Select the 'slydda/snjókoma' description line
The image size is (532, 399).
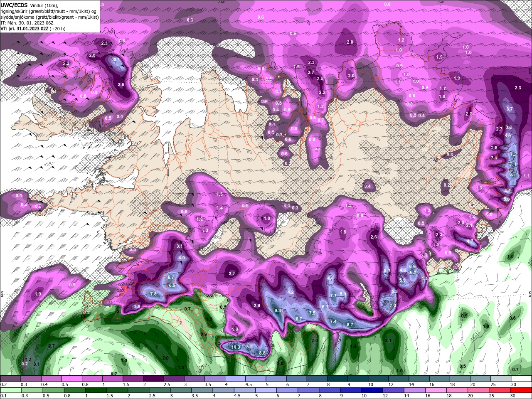coord(50,17)
